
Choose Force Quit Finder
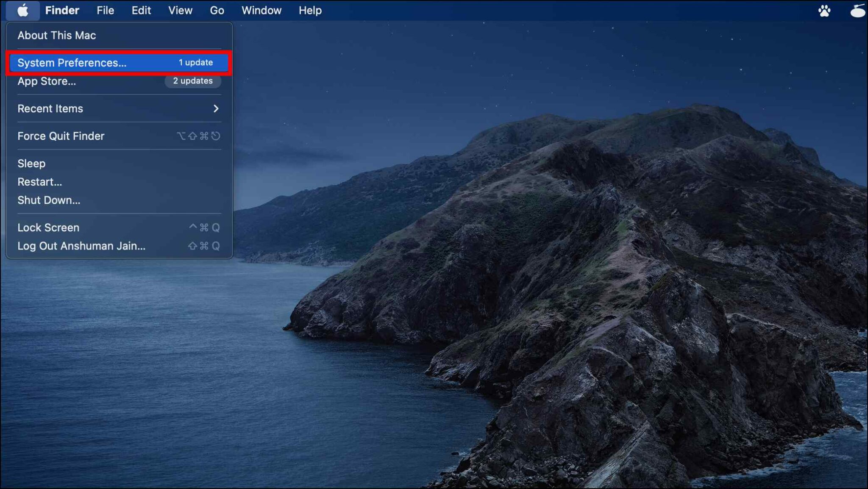click(61, 136)
